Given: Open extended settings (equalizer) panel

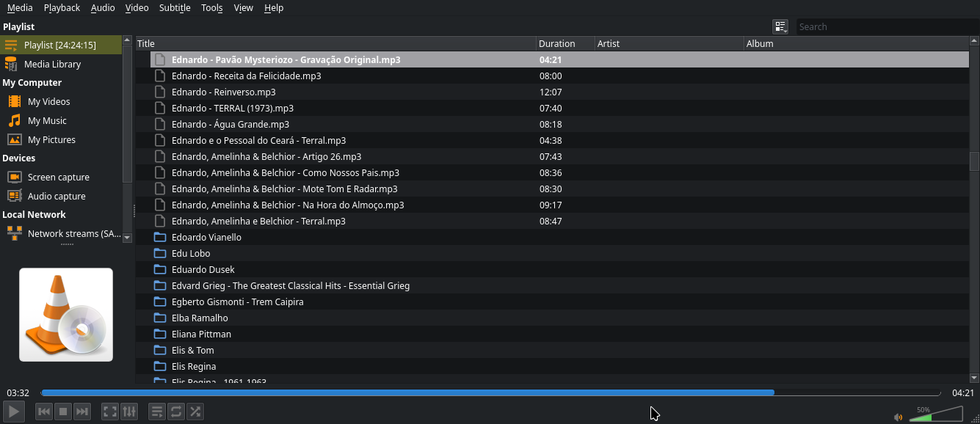Looking at the screenshot, I should pyautogui.click(x=129, y=412).
